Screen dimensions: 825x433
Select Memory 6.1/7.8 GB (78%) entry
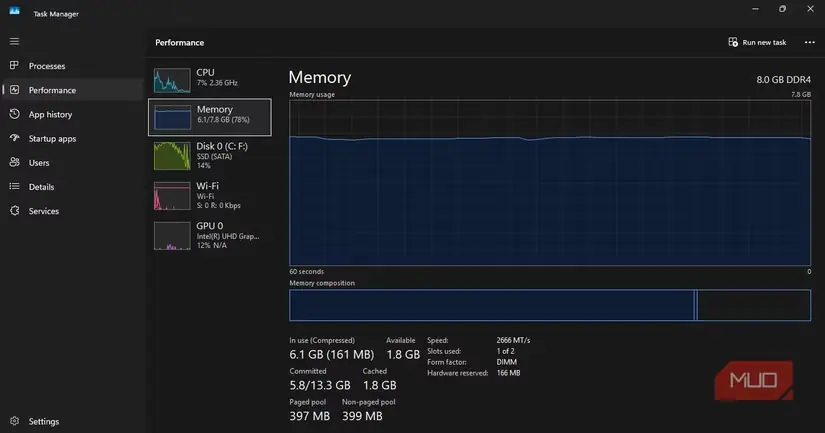[210, 117]
